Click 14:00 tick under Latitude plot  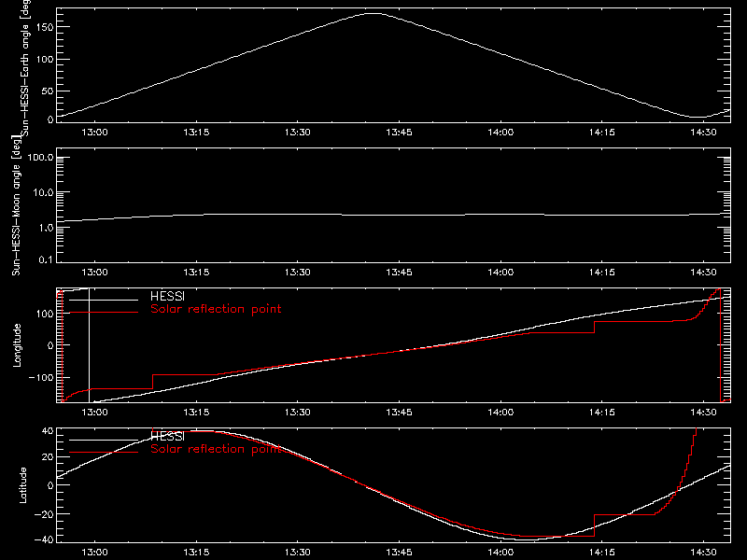[x=500, y=553]
